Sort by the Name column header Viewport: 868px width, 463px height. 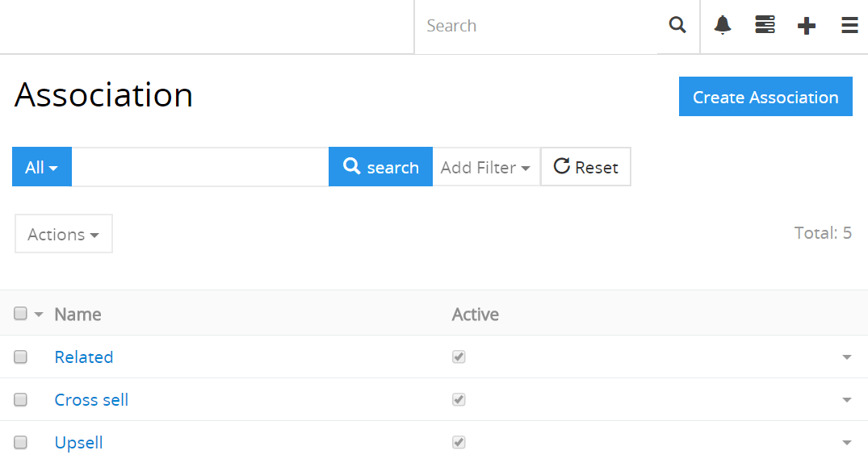[x=78, y=315]
